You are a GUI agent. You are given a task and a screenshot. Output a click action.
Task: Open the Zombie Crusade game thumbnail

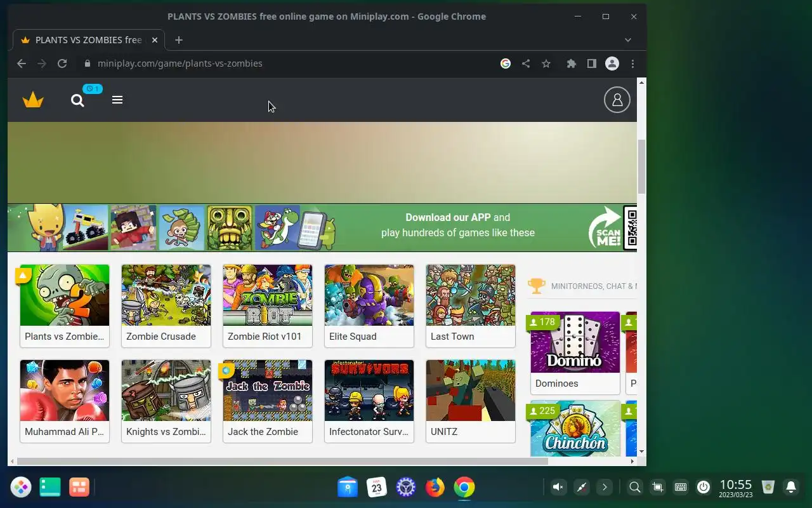click(x=166, y=295)
